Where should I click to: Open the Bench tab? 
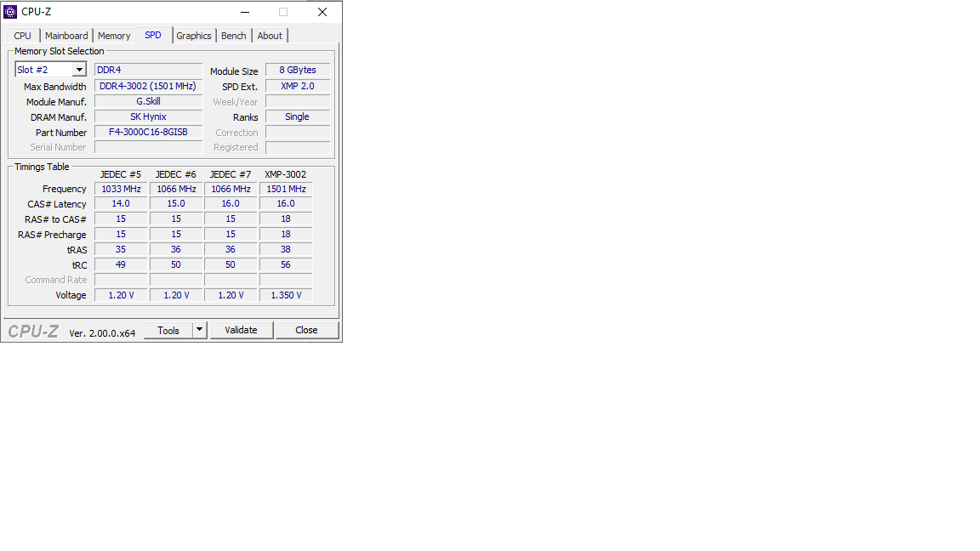pyautogui.click(x=234, y=36)
